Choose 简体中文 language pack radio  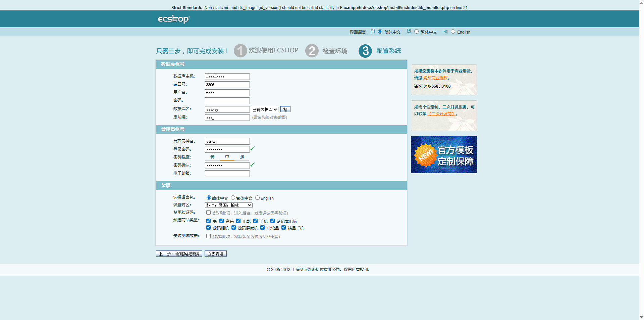tap(209, 198)
